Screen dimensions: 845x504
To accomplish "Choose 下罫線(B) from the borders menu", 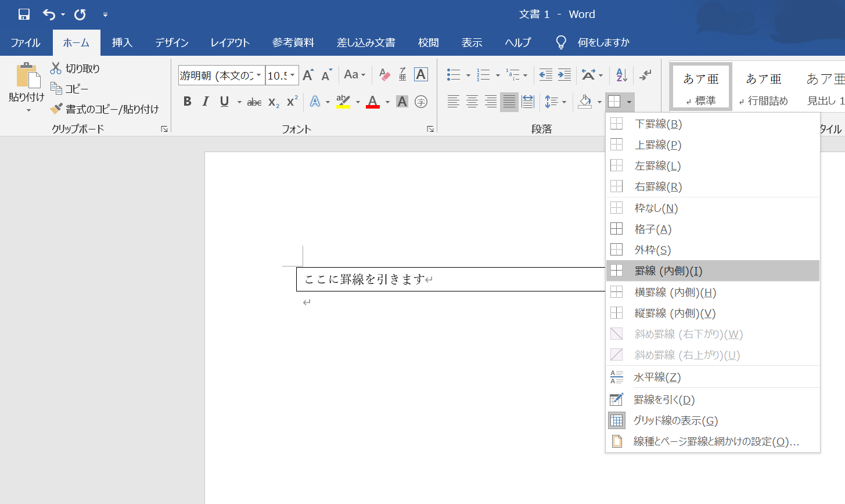I will [713, 124].
